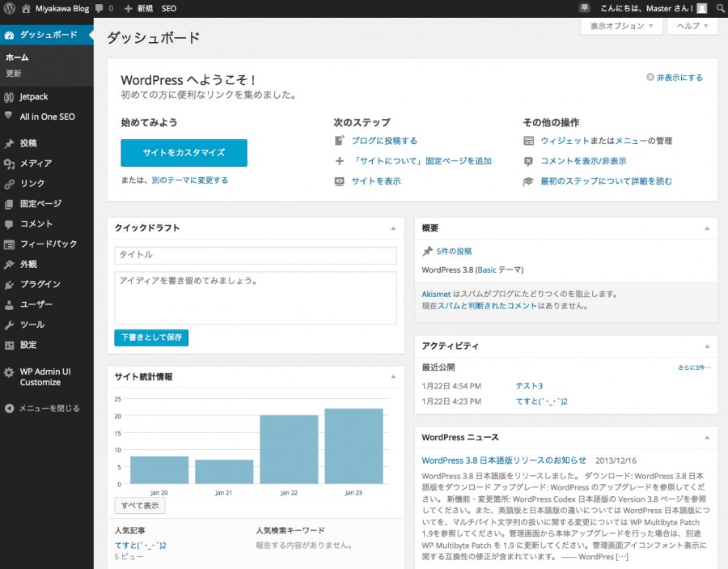Open the search magnifier in admin bar

(x=721, y=8)
